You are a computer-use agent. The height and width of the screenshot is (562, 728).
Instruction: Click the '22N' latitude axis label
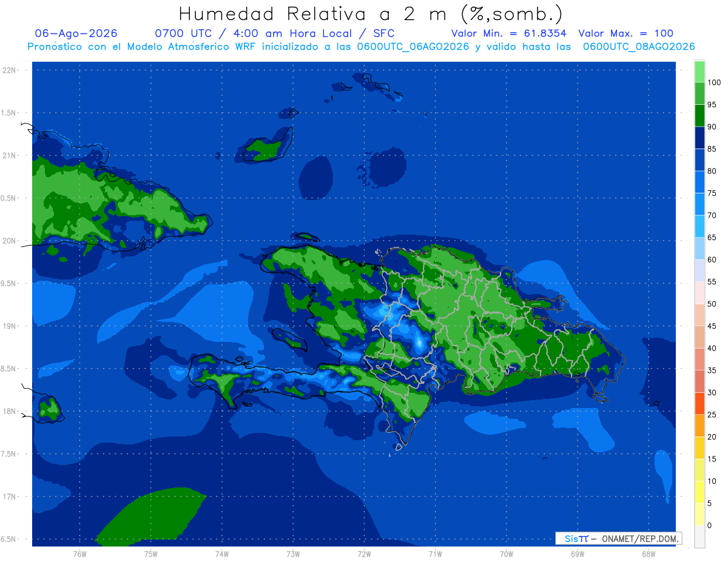(x=10, y=70)
